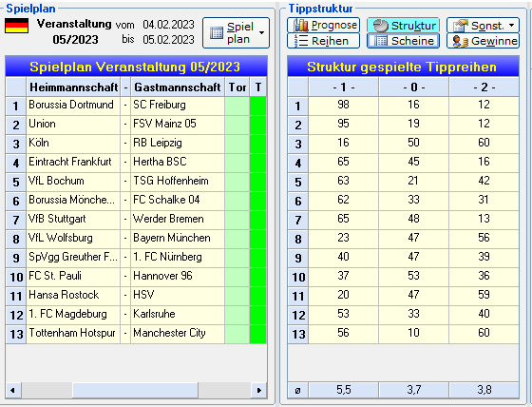Select value 48 in Struktur row 7
Screen dimensions: 532x407
(x=414, y=221)
